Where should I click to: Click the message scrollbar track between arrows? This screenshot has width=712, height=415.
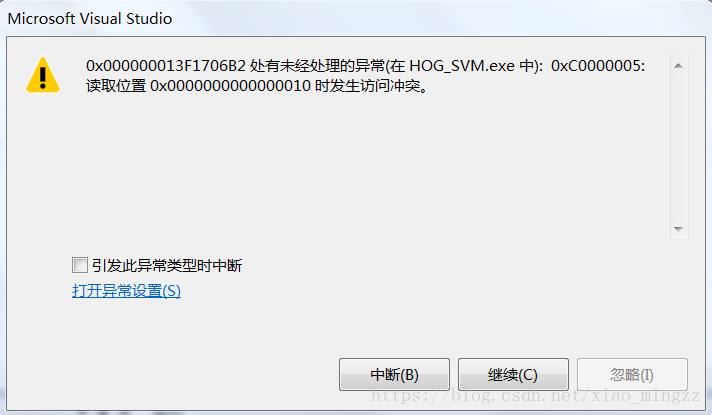coord(678,148)
